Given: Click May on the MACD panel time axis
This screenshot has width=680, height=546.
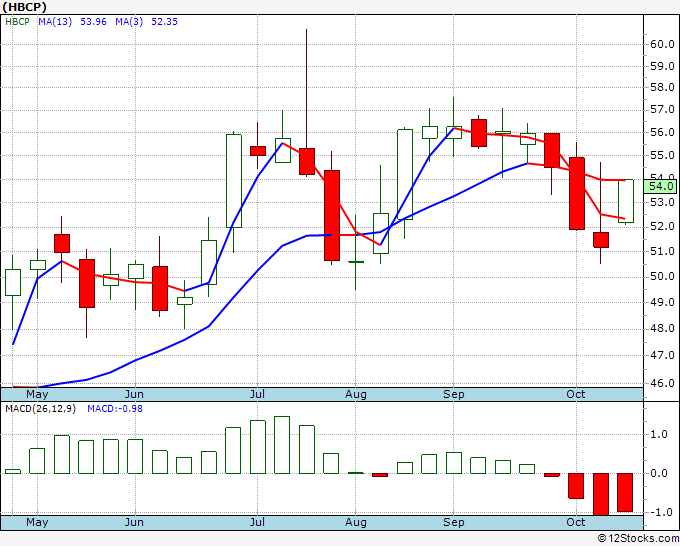Looking at the screenshot, I should pos(37,522).
